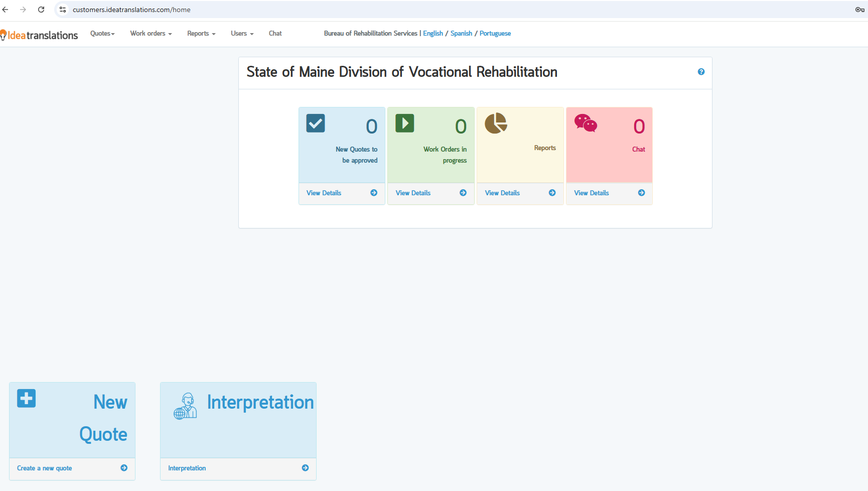Switch language to Portuguese
The width and height of the screenshot is (868, 491).
click(495, 34)
